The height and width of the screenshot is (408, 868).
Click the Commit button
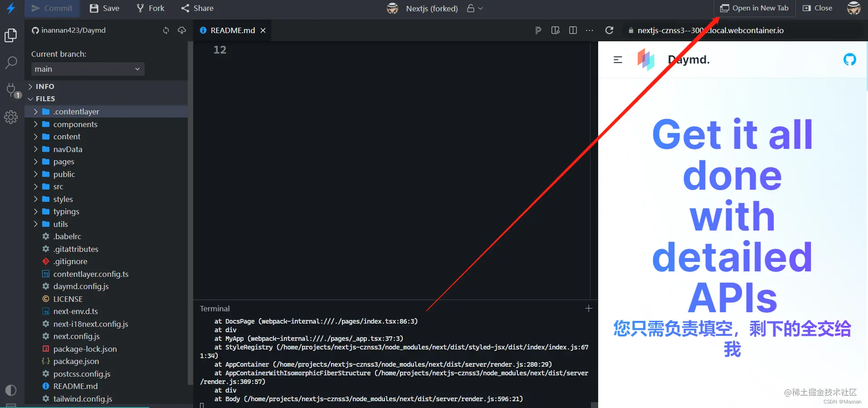pyautogui.click(x=52, y=8)
